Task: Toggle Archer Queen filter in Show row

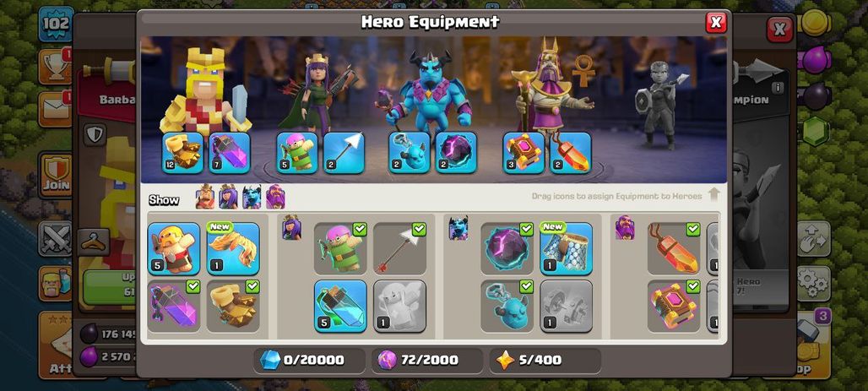Action: (228, 197)
